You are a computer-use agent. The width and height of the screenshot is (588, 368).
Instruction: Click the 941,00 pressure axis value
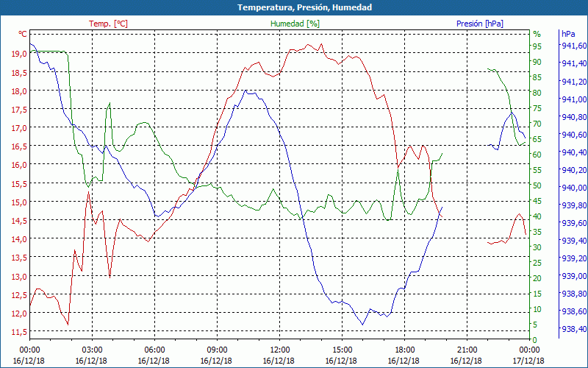click(573, 99)
